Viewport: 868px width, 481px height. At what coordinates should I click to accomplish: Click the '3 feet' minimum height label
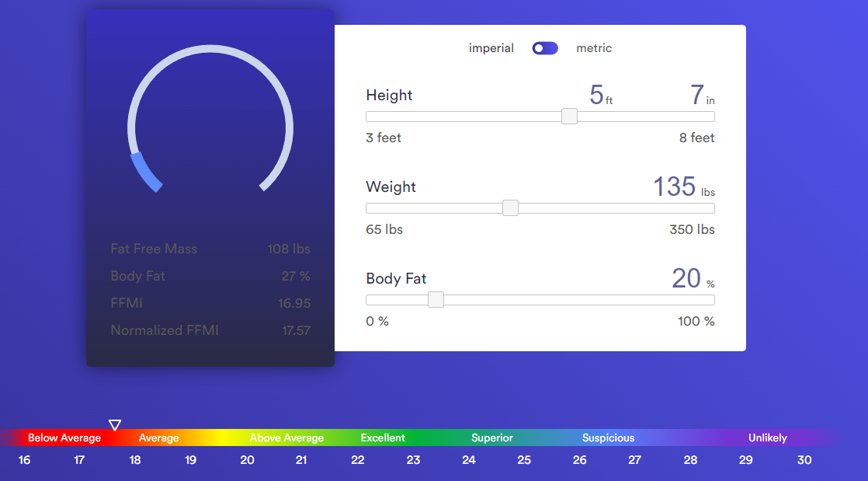[x=383, y=138]
